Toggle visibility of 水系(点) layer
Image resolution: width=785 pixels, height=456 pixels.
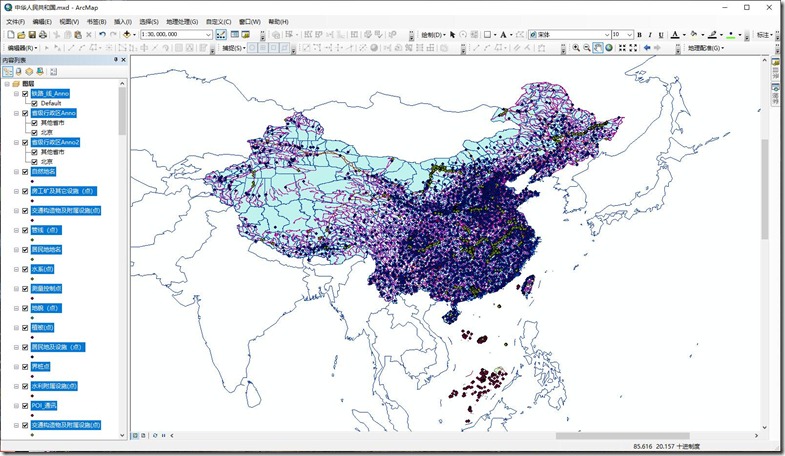[x=26, y=269]
